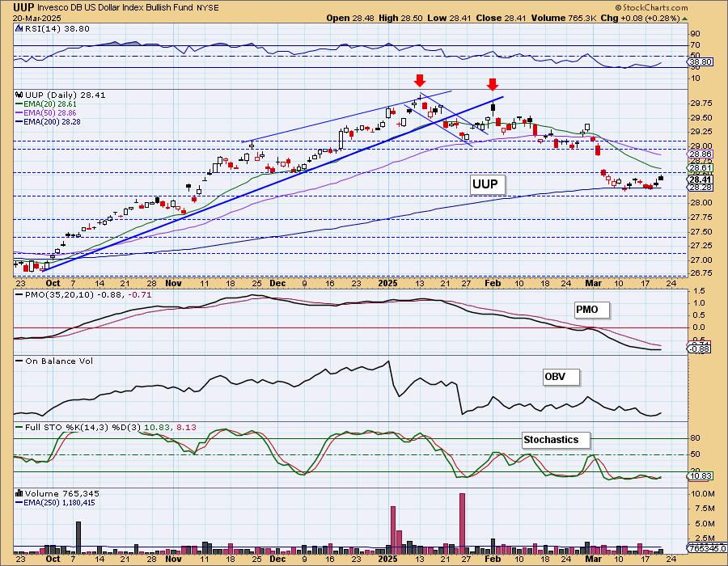Click the High 28.50 value

[400, 18]
